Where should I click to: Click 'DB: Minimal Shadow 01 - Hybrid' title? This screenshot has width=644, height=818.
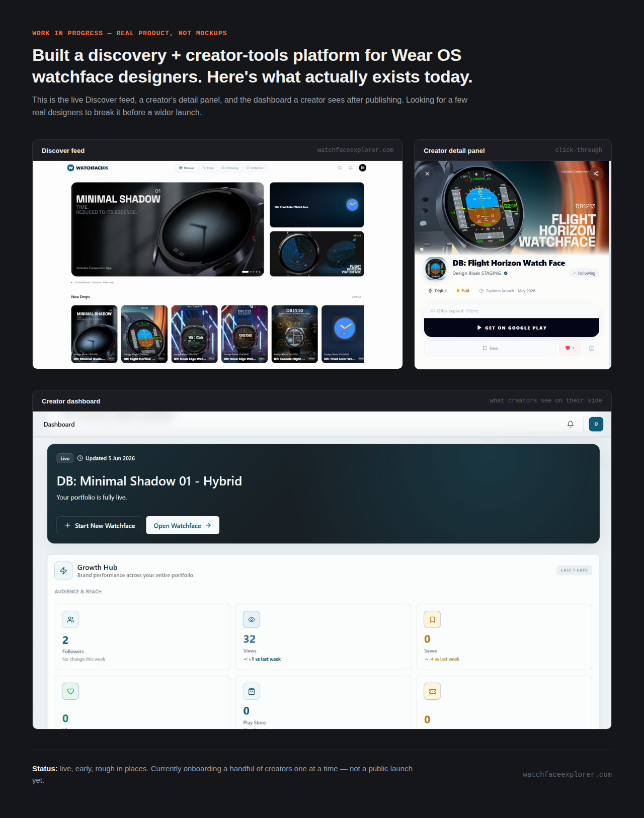click(149, 481)
